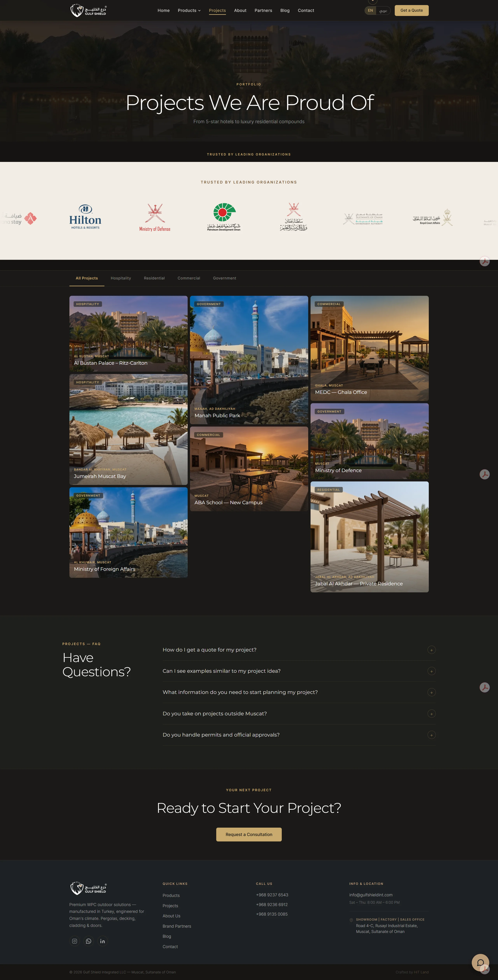
Task: Click the Environment Authority logo
Action: click(363, 219)
